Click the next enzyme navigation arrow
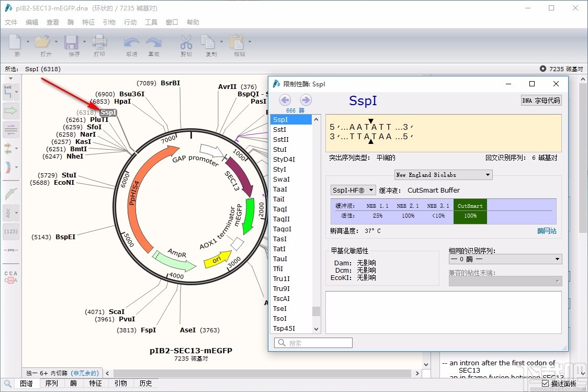The width and height of the screenshot is (588, 392). (x=306, y=99)
